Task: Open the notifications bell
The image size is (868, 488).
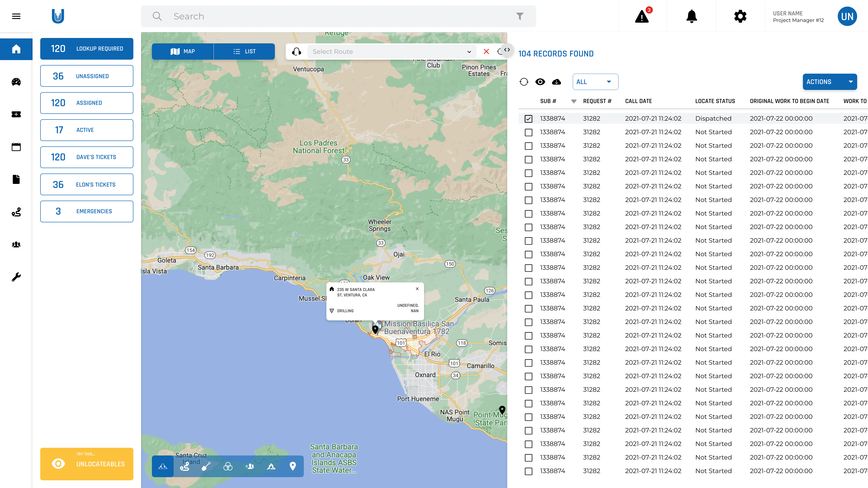Action: coord(691,16)
